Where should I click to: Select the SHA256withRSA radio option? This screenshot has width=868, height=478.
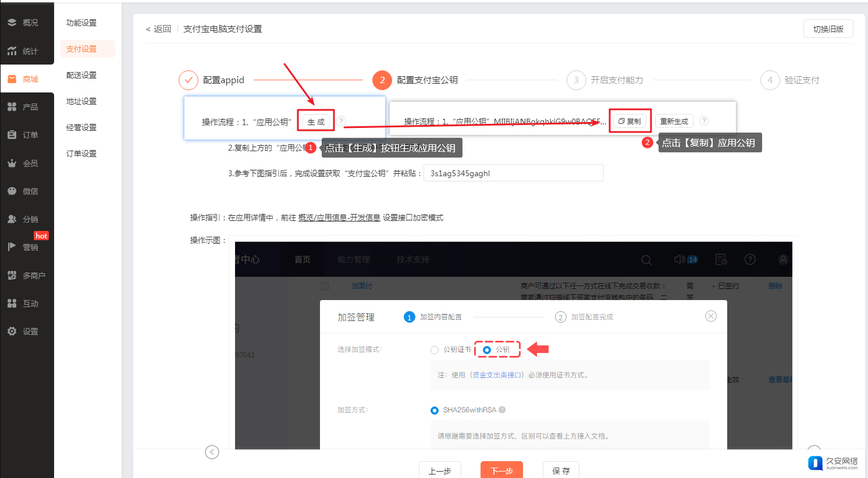click(435, 411)
